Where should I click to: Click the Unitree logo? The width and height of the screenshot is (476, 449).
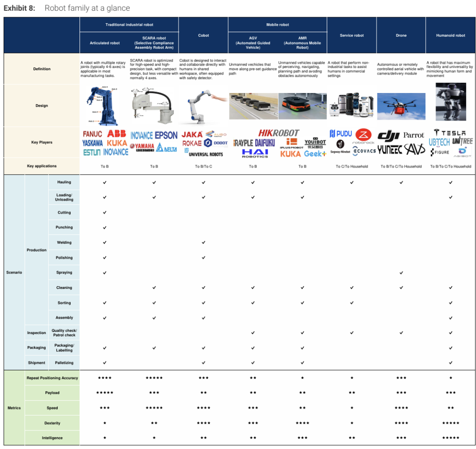[463, 141]
